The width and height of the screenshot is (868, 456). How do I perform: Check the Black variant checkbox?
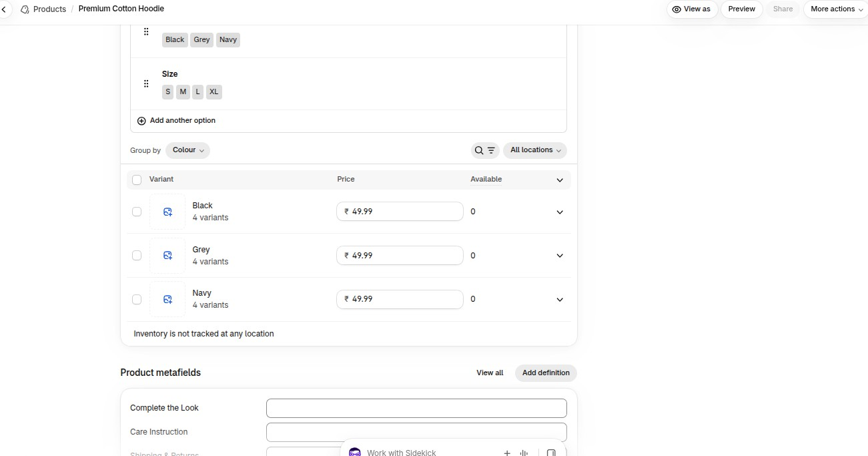[x=137, y=212]
